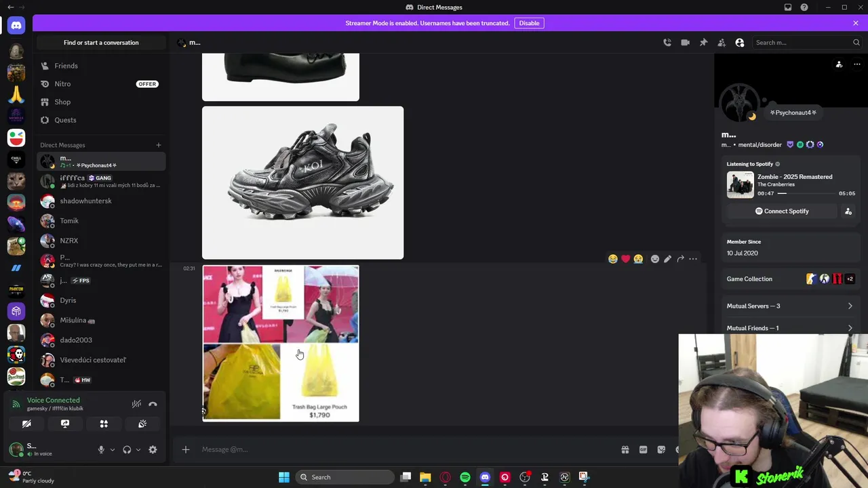This screenshot has height=488, width=868.
Task: Open microphone input options dropdown
Action: pyautogui.click(x=113, y=450)
